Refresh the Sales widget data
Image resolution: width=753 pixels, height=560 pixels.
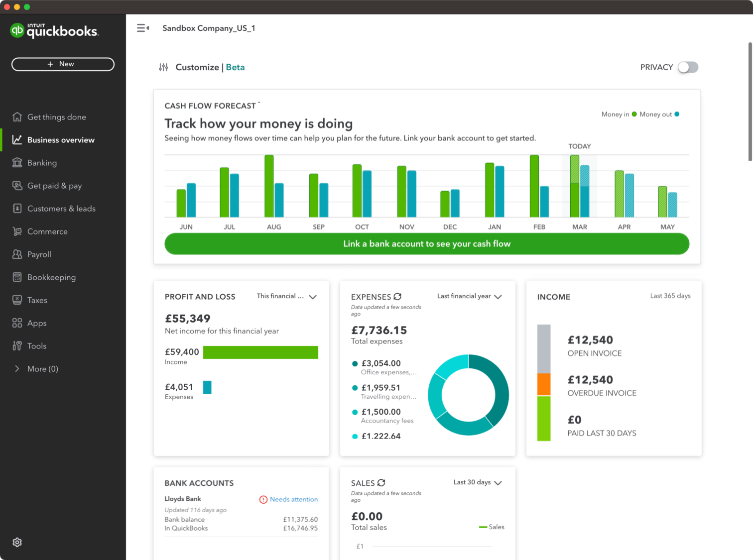pos(381,483)
